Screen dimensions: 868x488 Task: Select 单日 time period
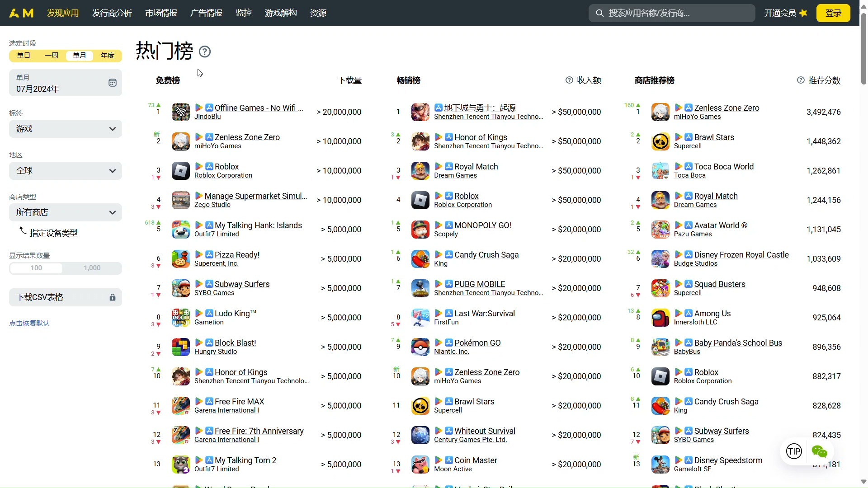point(24,56)
